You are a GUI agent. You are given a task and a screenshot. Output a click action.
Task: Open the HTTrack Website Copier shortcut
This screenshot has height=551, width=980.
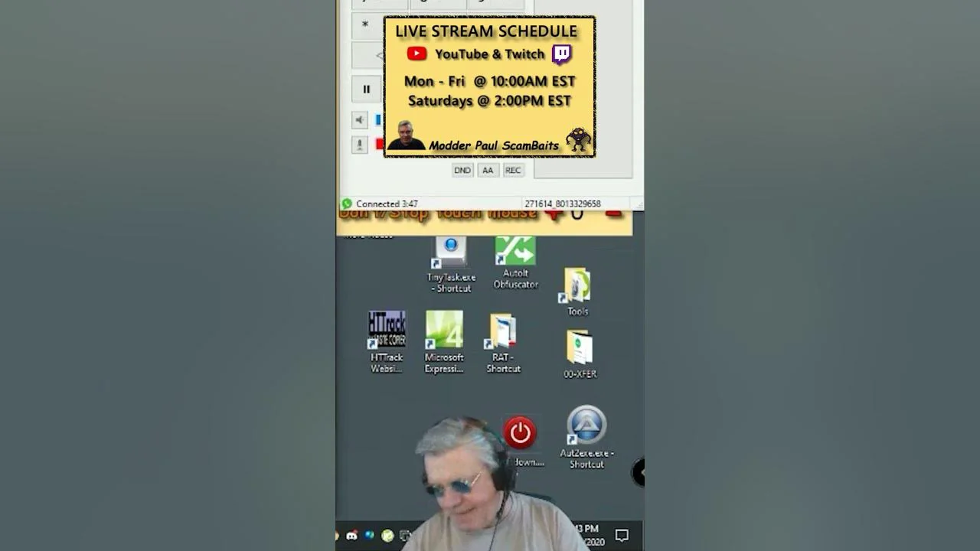point(387,331)
